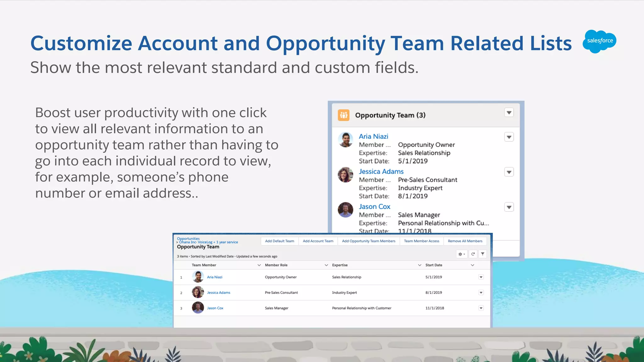Expand Team Member column header menu

coord(259,265)
